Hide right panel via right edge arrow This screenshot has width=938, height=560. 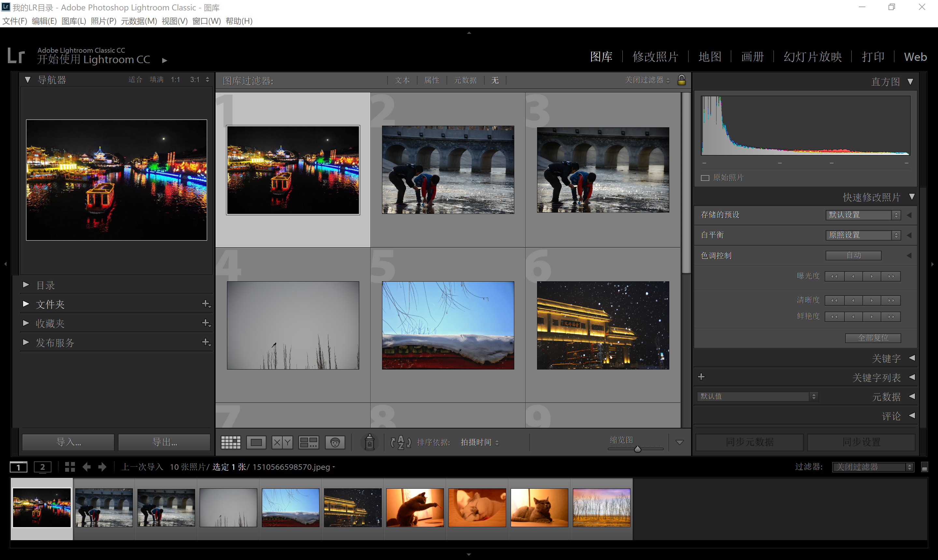pyautogui.click(x=933, y=264)
